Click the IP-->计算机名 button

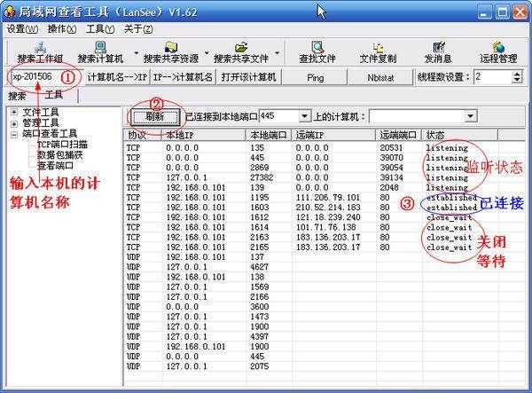183,77
